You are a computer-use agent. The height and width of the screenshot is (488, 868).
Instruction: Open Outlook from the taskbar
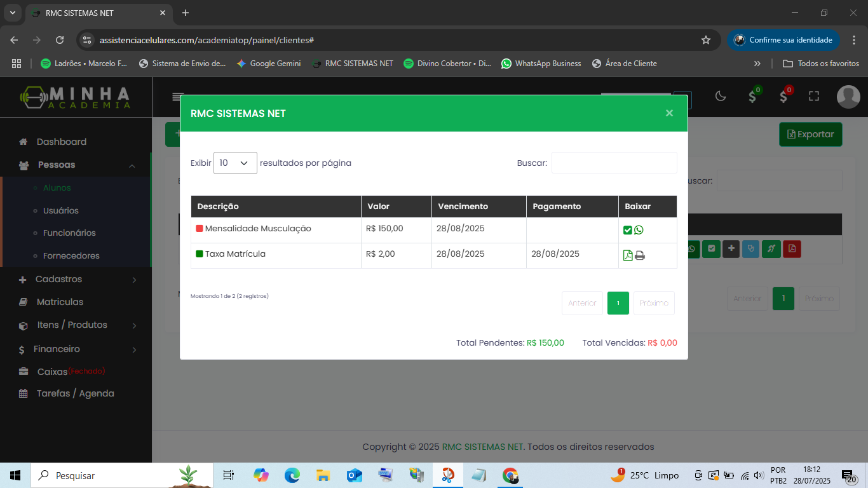(x=354, y=475)
